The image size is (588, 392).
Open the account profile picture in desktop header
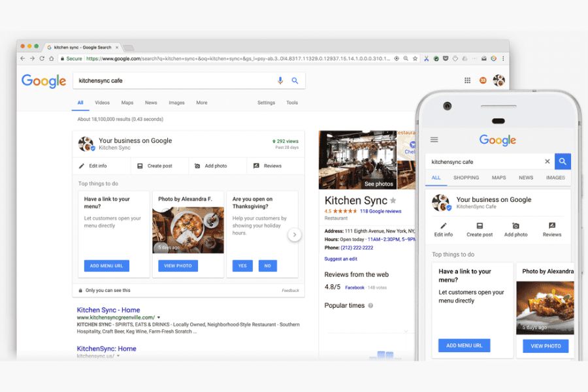pos(498,80)
